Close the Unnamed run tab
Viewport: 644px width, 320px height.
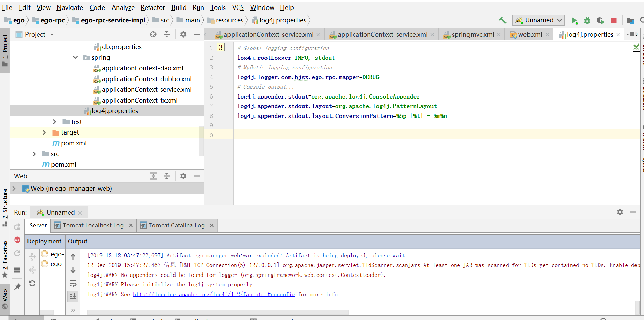point(80,213)
